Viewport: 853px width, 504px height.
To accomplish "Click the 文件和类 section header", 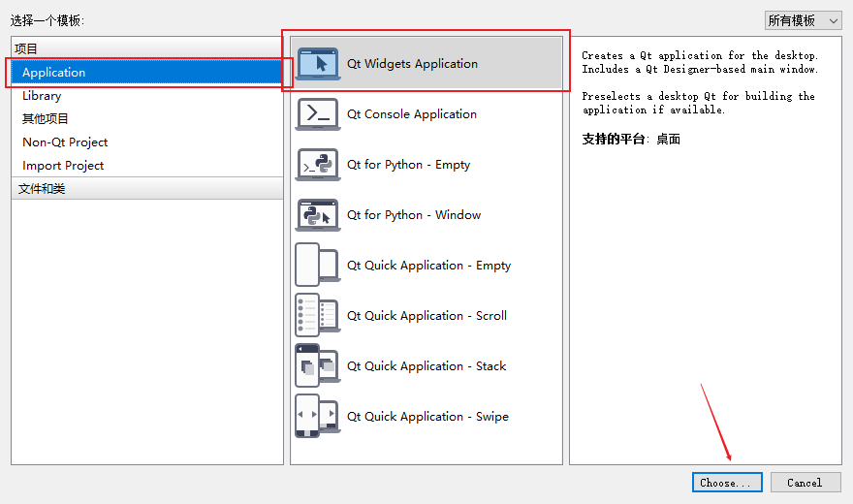I will (x=42, y=189).
